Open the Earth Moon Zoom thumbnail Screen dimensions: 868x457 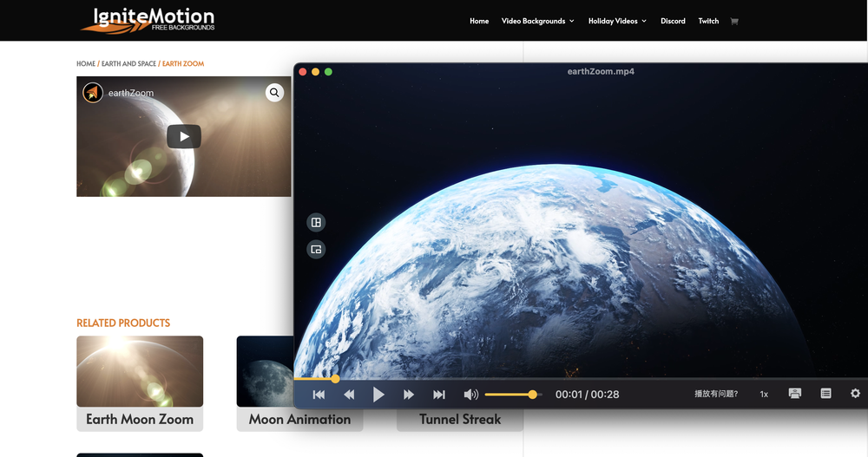140,371
